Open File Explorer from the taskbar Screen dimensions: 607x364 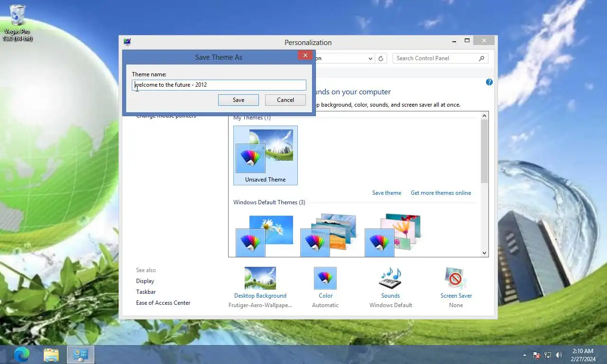point(51,355)
